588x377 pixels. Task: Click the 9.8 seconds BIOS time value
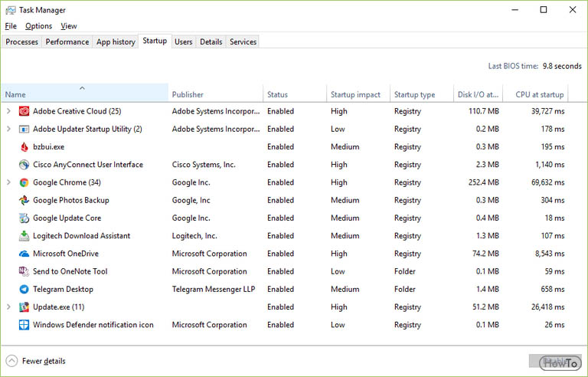tap(562, 66)
